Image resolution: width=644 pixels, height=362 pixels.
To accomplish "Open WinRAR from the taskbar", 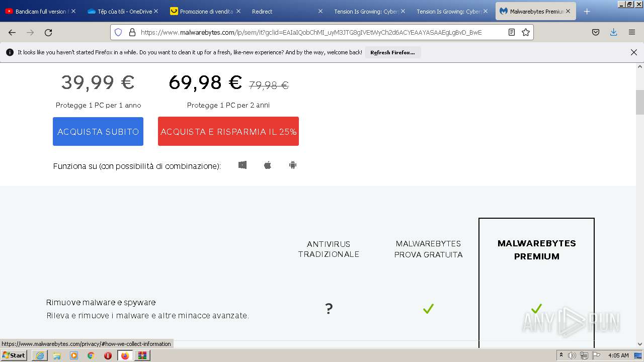I will point(142,355).
